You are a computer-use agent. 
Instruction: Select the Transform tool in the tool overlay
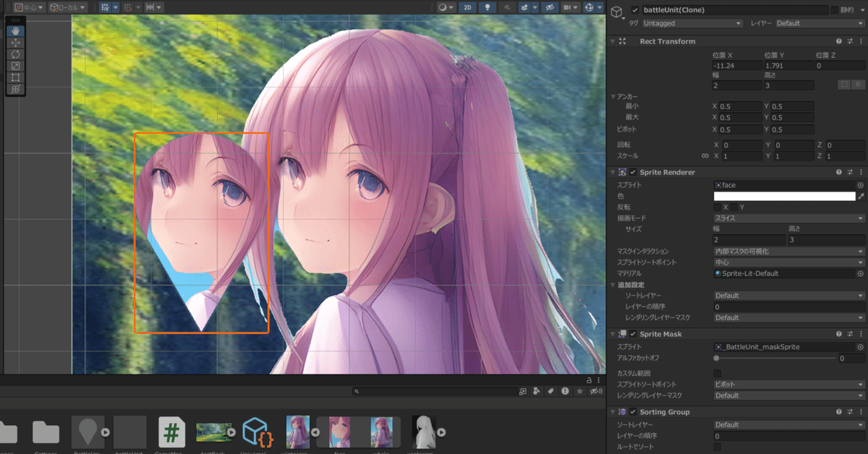click(15, 89)
